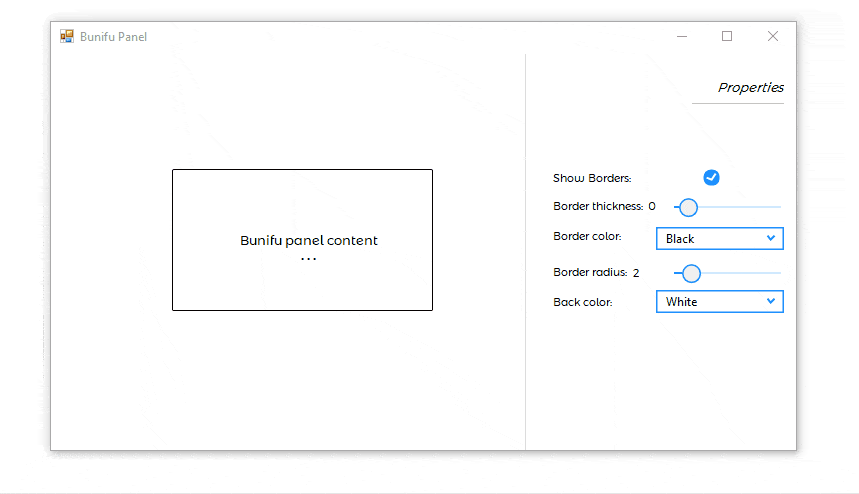Screen dimensions: 859x494
Task: Click the "Border thickness:" label
Action: [x=598, y=206]
